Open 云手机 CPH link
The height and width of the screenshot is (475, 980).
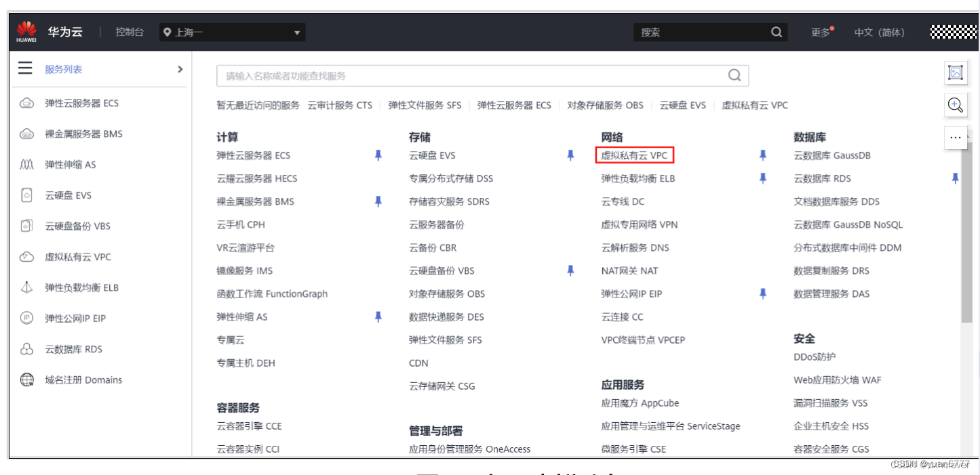pos(241,224)
